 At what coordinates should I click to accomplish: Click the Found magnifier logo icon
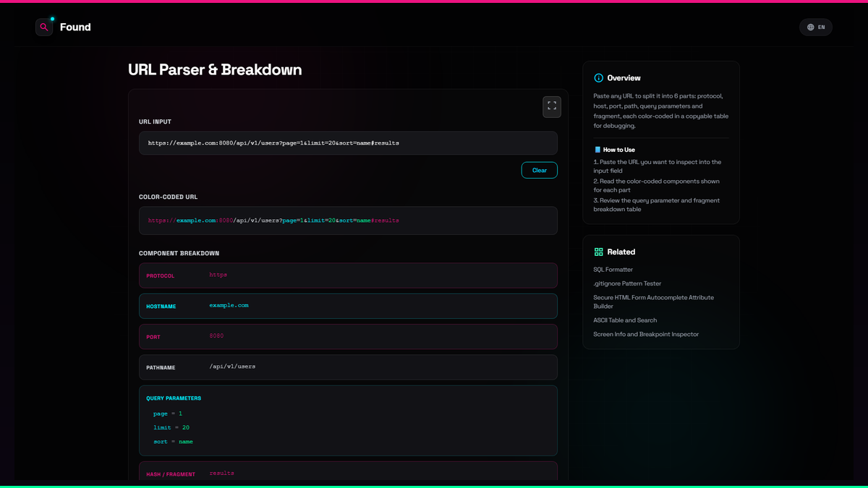[44, 27]
